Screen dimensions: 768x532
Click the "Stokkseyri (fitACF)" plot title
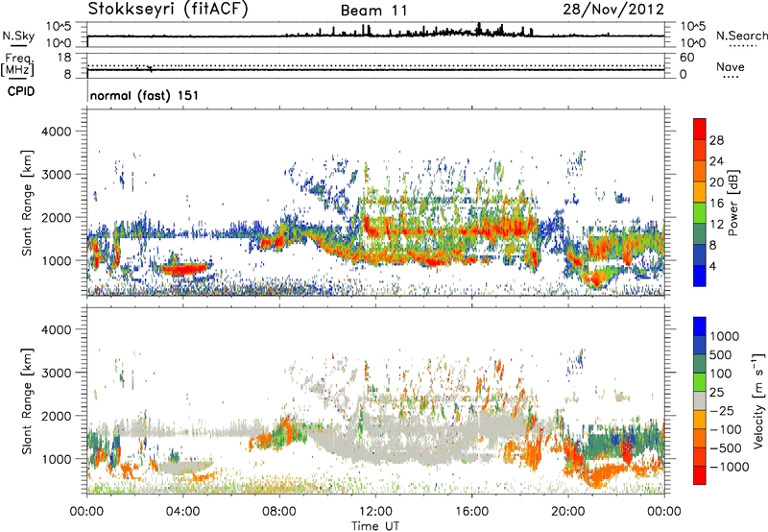pyautogui.click(x=167, y=9)
